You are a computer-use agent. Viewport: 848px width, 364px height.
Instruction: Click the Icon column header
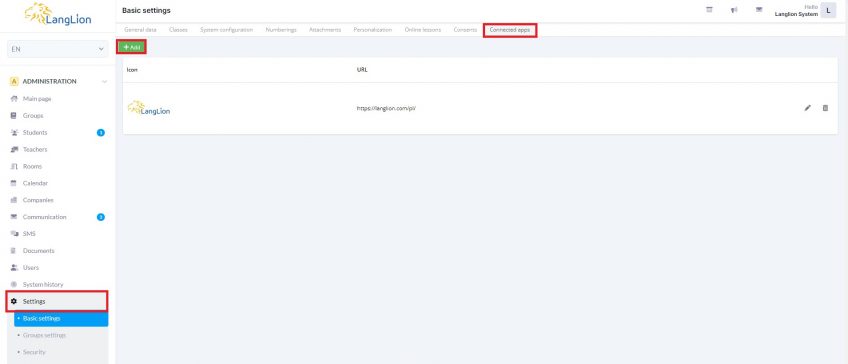[132, 70]
